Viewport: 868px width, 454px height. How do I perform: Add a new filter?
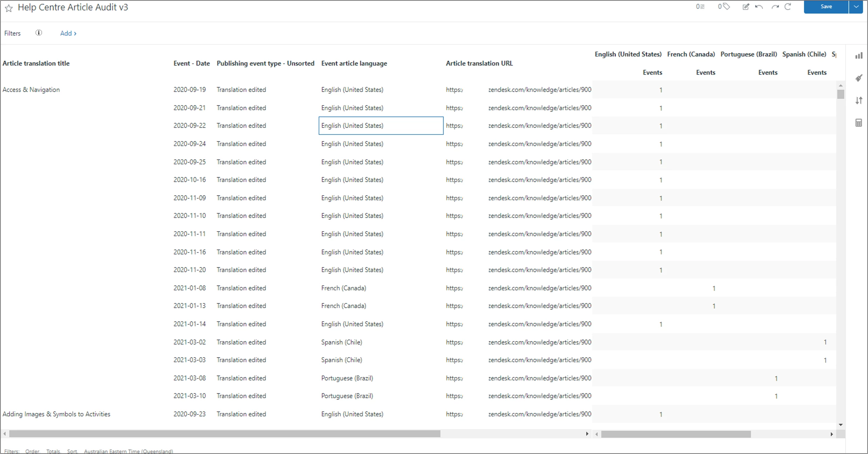68,33
